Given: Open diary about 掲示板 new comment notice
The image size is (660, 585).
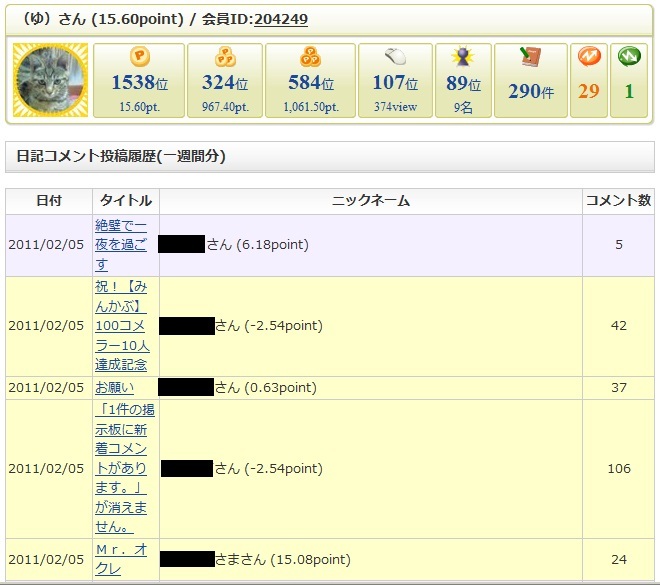Looking at the screenshot, I should pos(124,468).
